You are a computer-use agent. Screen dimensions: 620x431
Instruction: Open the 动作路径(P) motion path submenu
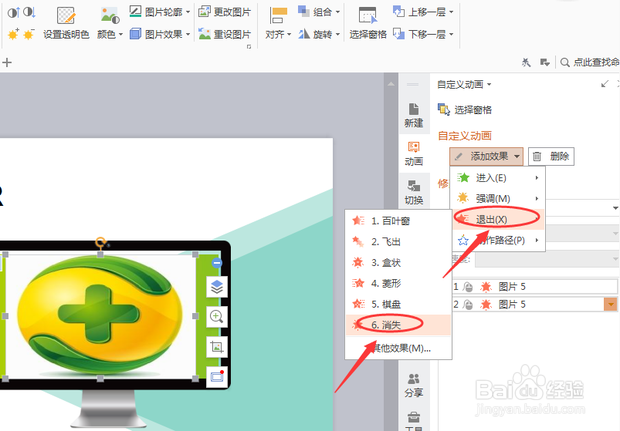[x=498, y=240]
